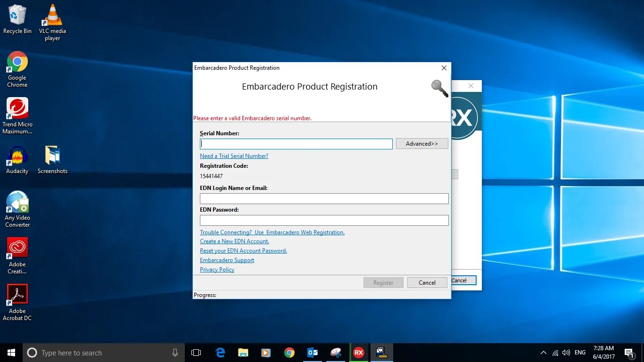
Task: Expand Advanced registration options
Action: (x=422, y=144)
